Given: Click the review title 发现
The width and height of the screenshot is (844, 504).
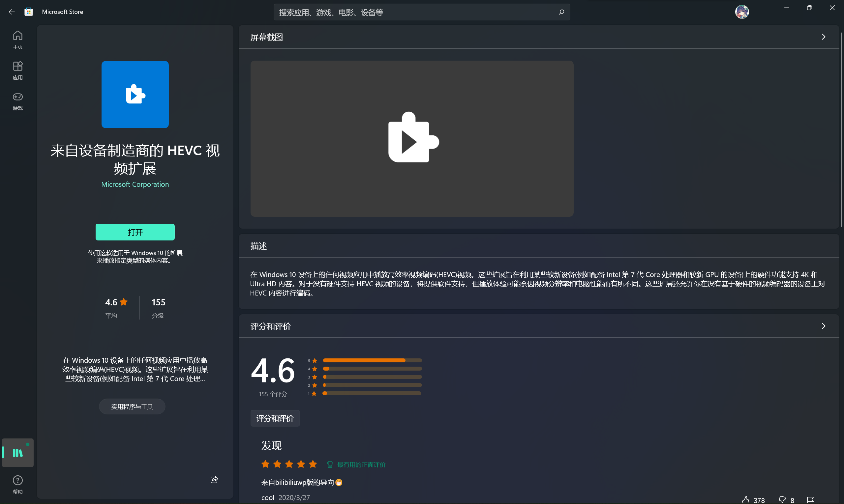Looking at the screenshot, I should point(271,446).
